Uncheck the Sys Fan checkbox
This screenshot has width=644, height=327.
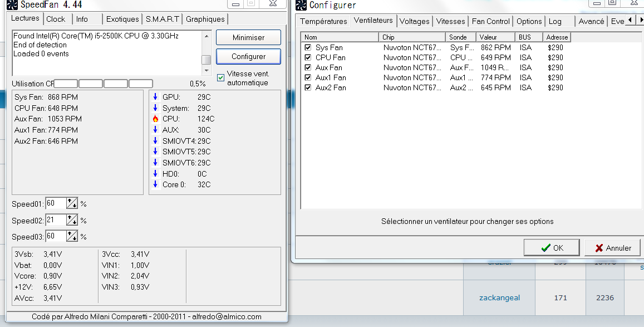click(x=308, y=47)
